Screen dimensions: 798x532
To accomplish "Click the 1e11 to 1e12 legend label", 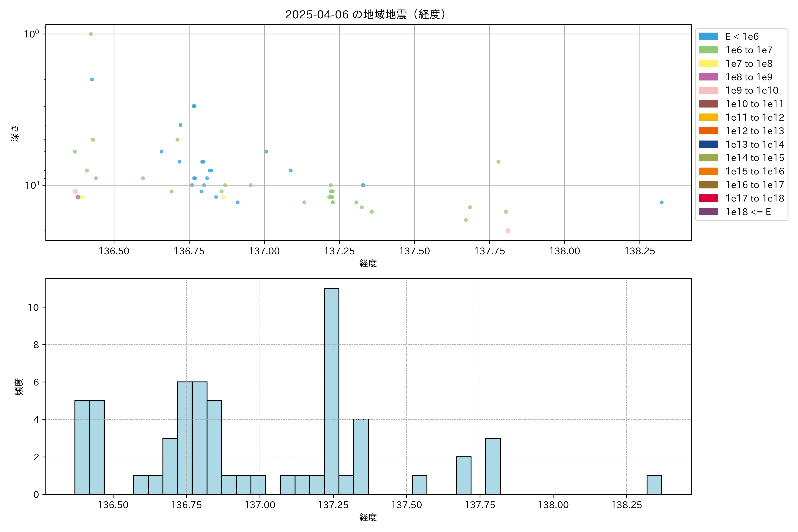I will coord(755,117).
